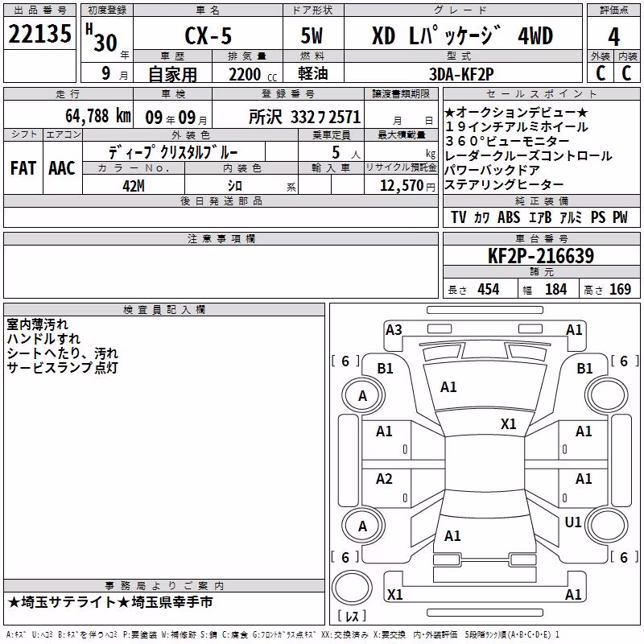Click displacement value 2200 cc
Viewport: 644px width, 644px height.
253,74
